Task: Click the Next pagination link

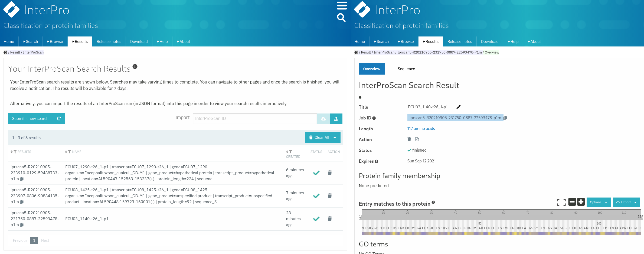Action: [45, 240]
